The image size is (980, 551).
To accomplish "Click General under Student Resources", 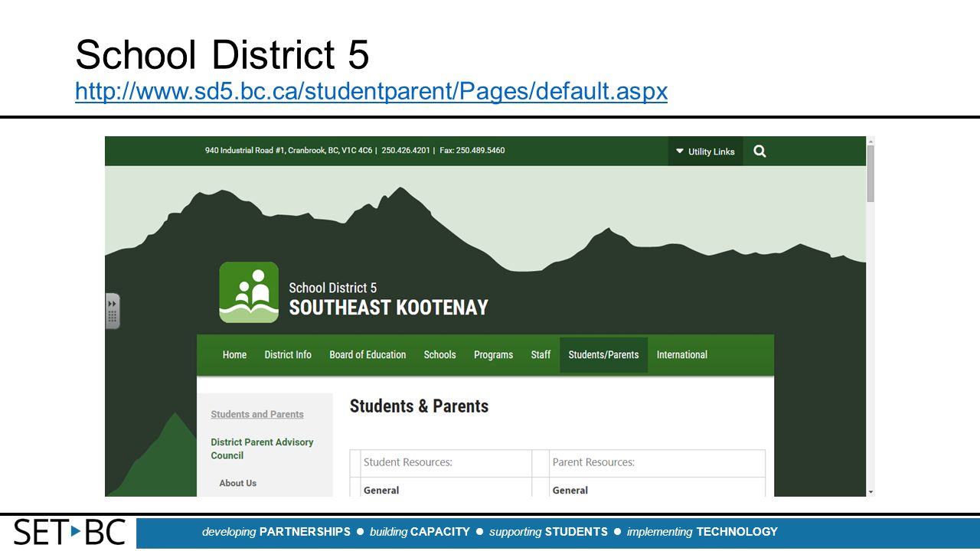I will (x=381, y=491).
